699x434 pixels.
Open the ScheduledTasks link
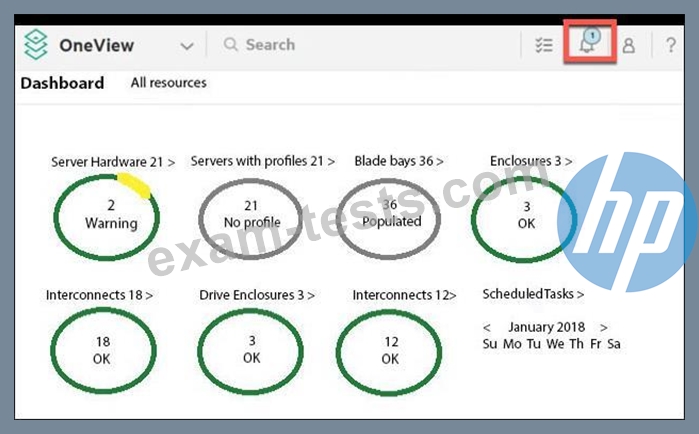pos(533,294)
